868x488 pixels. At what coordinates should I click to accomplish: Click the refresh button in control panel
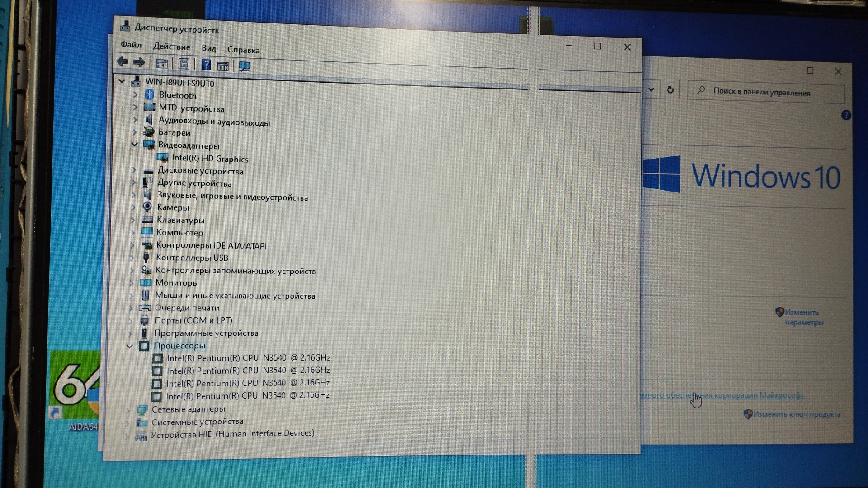pos(670,90)
